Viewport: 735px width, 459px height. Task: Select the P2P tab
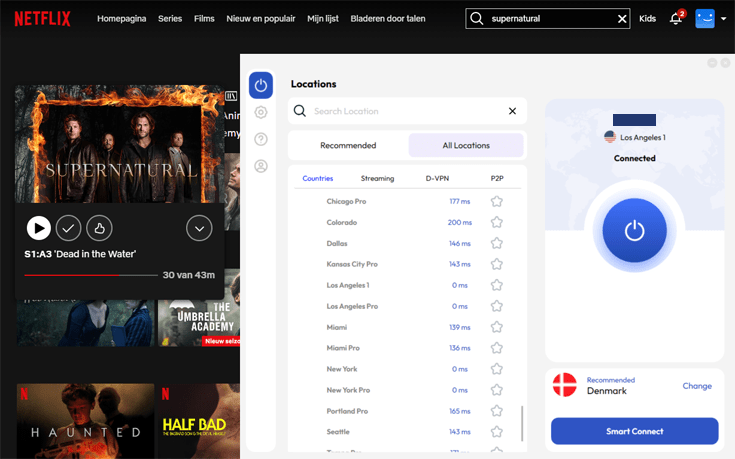pyautogui.click(x=497, y=178)
